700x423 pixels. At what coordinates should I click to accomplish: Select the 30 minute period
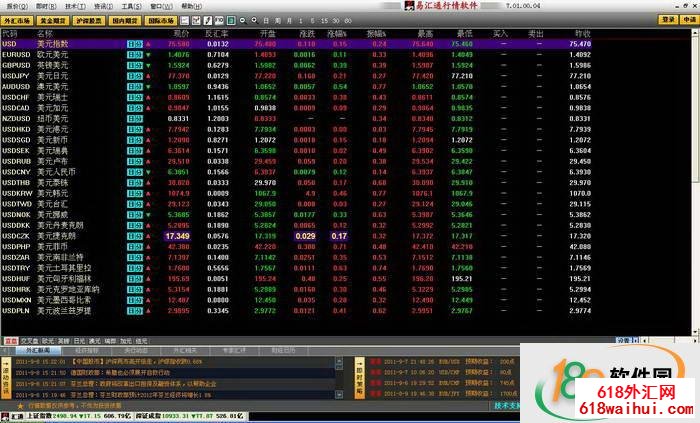click(x=336, y=21)
